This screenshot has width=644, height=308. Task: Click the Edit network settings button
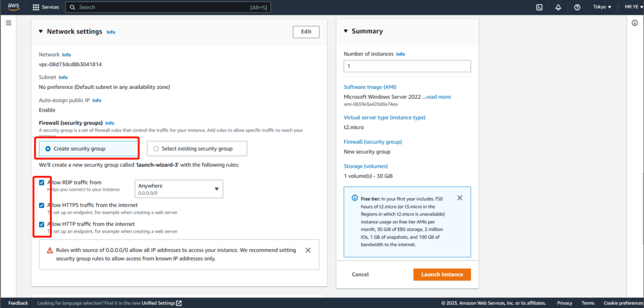pyautogui.click(x=306, y=32)
